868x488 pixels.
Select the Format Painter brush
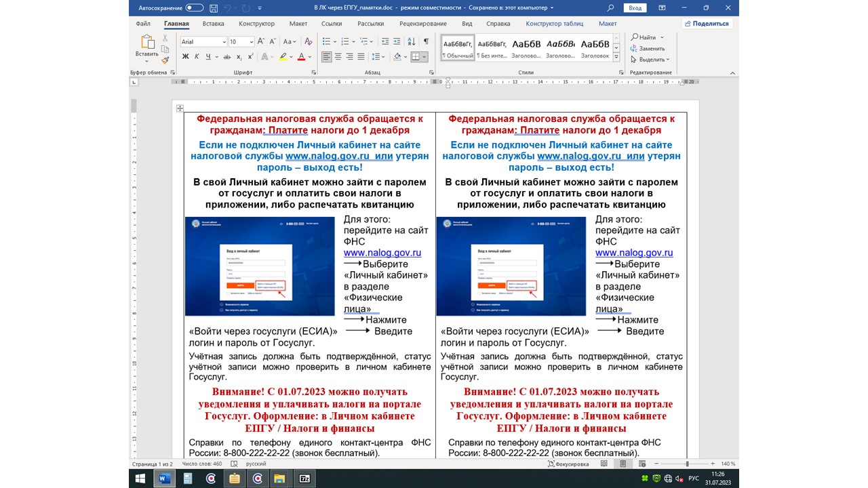point(165,60)
